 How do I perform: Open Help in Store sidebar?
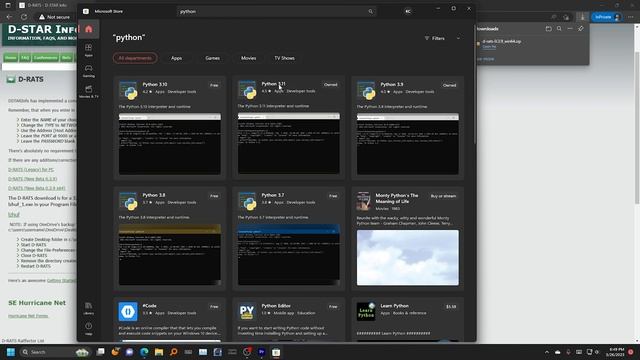click(89, 329)
